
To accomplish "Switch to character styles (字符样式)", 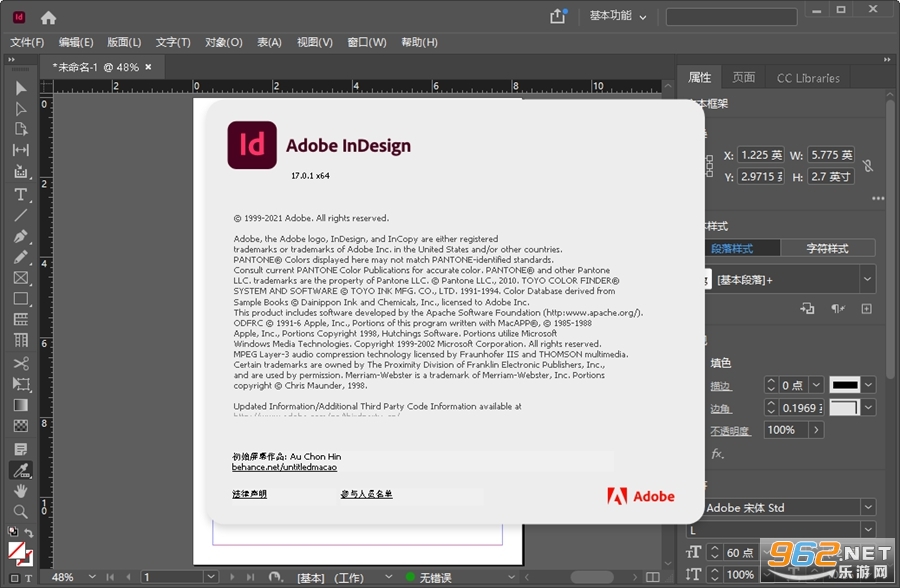I will pyautogui.click(x=827, y=249).
